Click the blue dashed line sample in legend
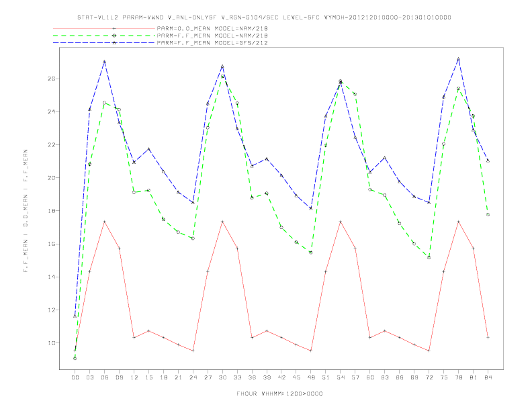Viewport: 532px width, 411px height. click(x=104, y=43)
